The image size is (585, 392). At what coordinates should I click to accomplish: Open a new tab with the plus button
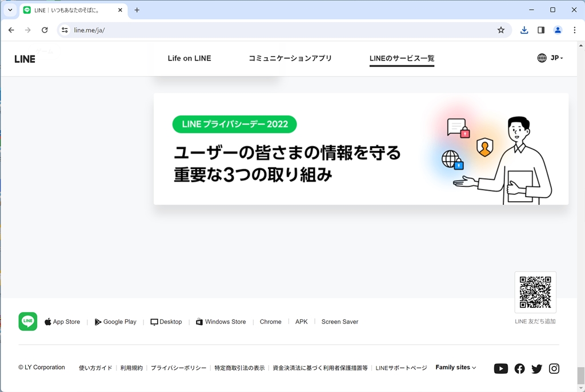[x=137, y=10]
